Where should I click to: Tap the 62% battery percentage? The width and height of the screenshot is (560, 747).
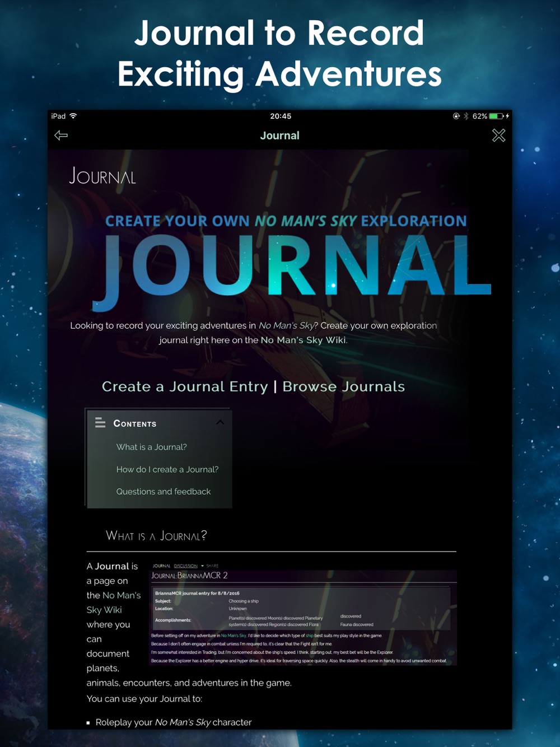(x=479, y=116)
